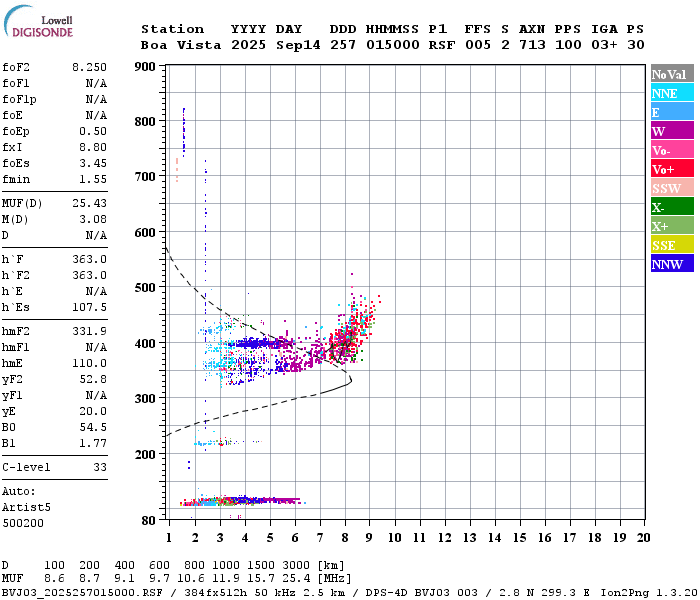Select the SSE yellow legend swatch
Screen dimensions: 700x600
tap(672, 245)
